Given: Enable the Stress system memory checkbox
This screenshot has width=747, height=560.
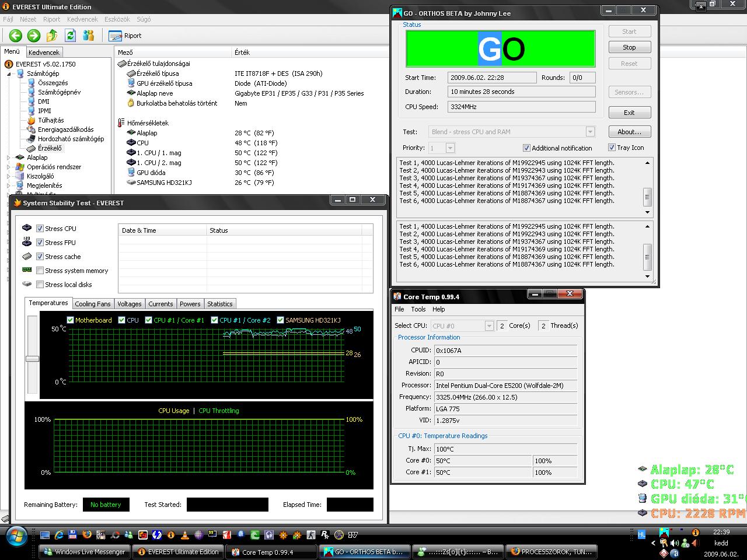Looking at the screenshot, I should [x=40, y=271].
